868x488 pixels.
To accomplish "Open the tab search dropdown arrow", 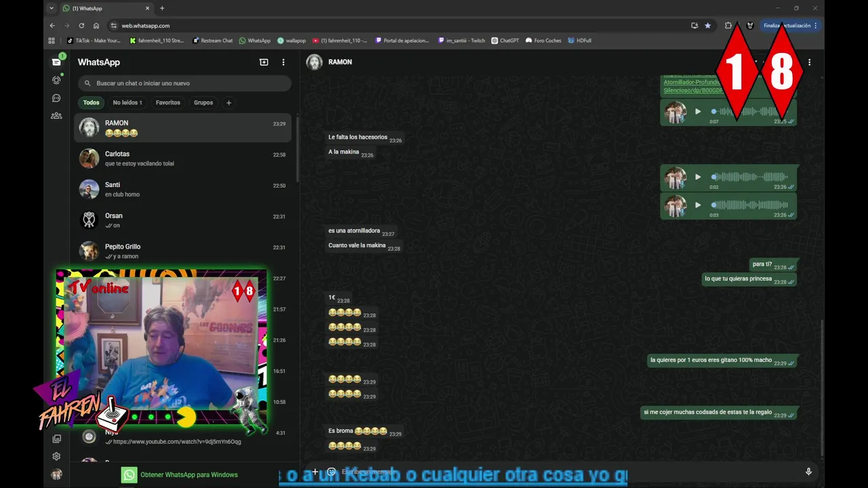I will tap(52, 8).
